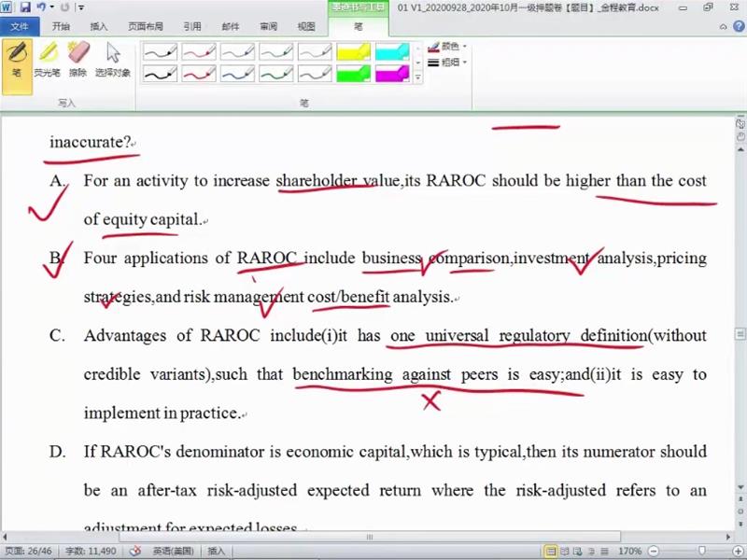Open the pen Thickness (粗细) dropdown
The height and width of the screenshot is (560, 747).
point(447,63)
